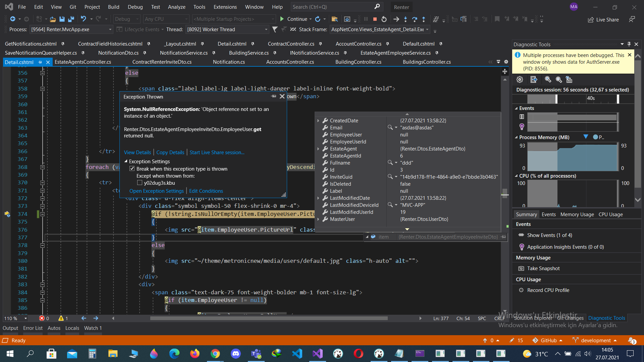Click the Step Over arrow icon
The image size is (644, 362).
[x=415, y=19]
